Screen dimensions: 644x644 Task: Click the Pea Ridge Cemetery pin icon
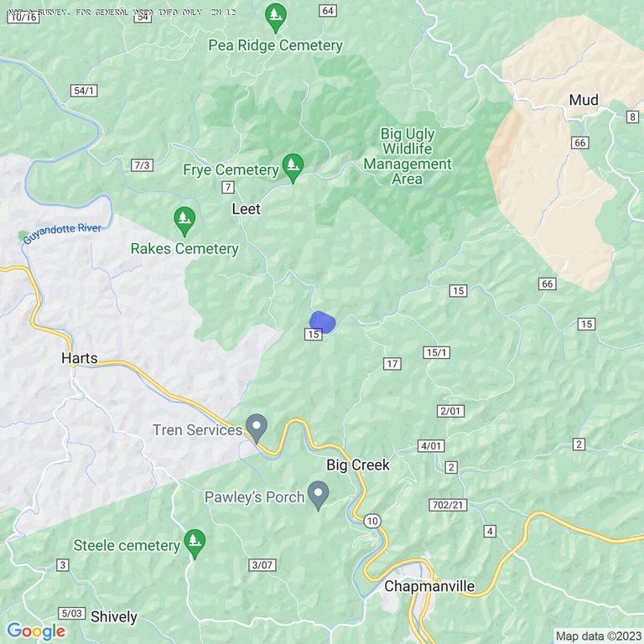(x=276, y=18)
